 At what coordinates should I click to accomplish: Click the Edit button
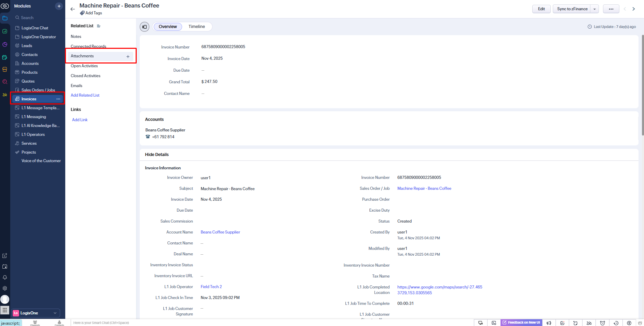541,9
